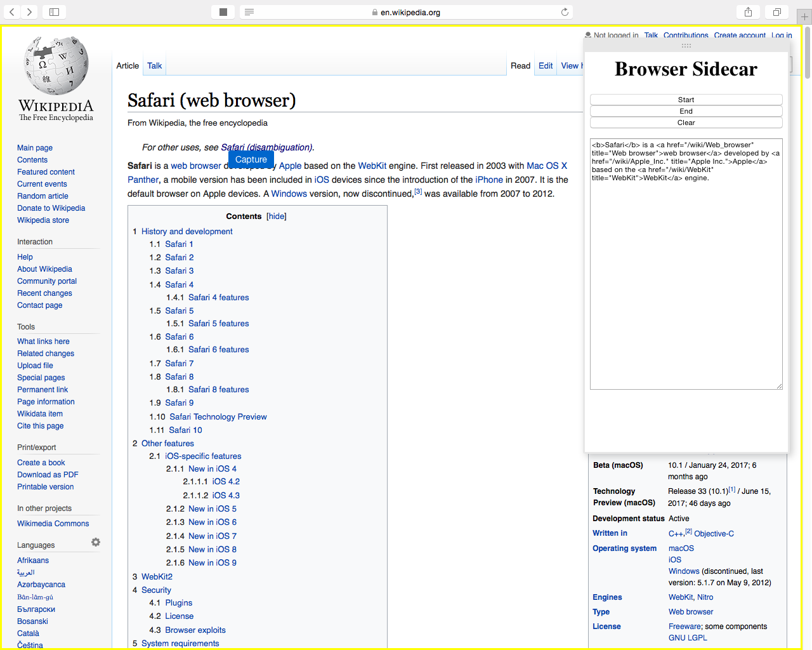Jump to History and development section

(x=187, y=232)
